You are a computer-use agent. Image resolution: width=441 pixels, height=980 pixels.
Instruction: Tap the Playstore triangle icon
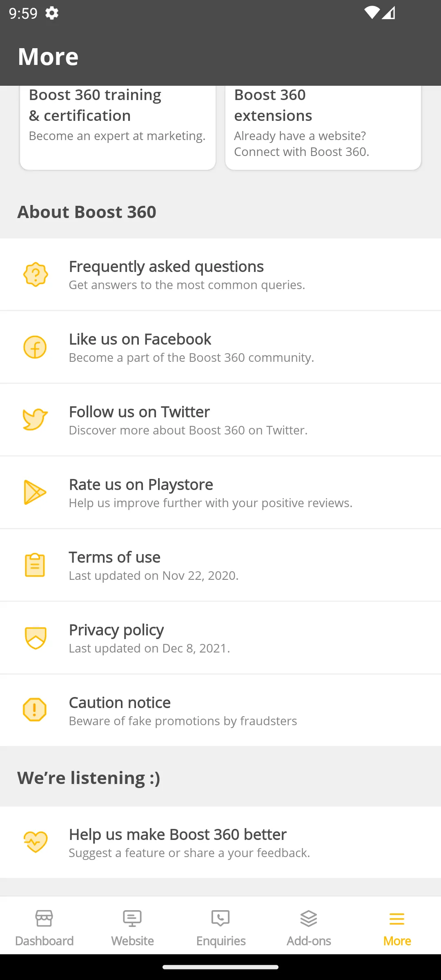[35, 492]
